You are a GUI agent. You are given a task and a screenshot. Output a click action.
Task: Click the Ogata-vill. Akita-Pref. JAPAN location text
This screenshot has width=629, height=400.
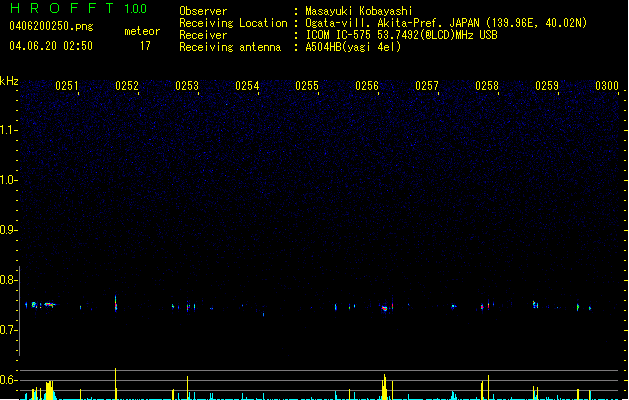point(446,23)
